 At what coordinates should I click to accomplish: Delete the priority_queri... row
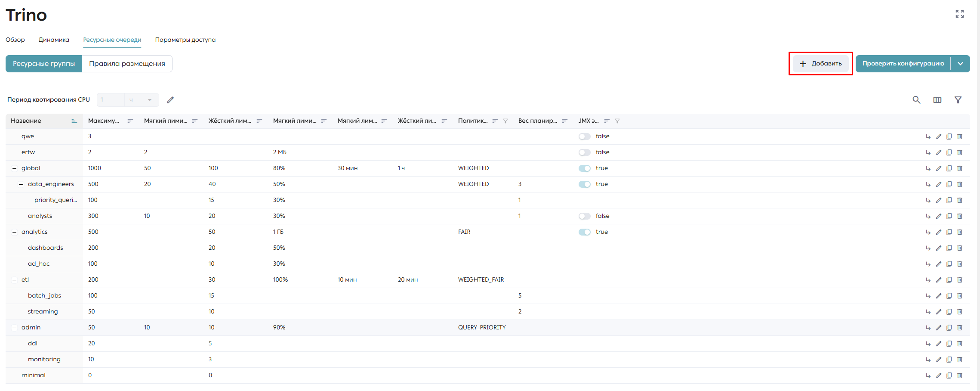tap(959, 200)
